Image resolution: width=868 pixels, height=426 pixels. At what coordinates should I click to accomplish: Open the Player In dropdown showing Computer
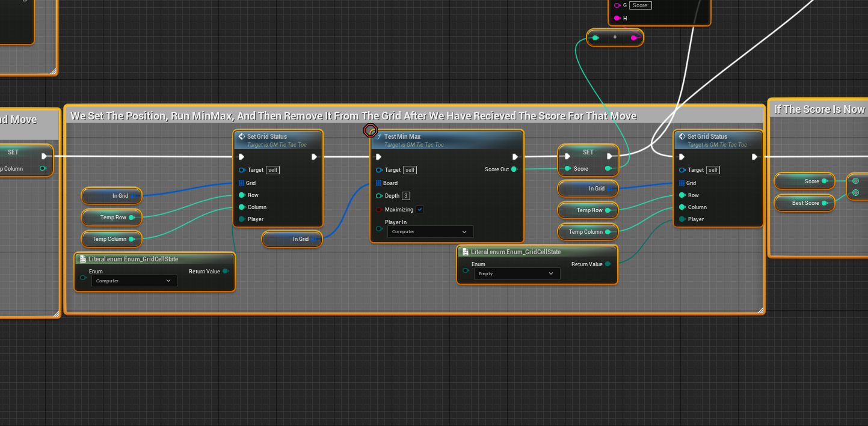pos(429,231)
